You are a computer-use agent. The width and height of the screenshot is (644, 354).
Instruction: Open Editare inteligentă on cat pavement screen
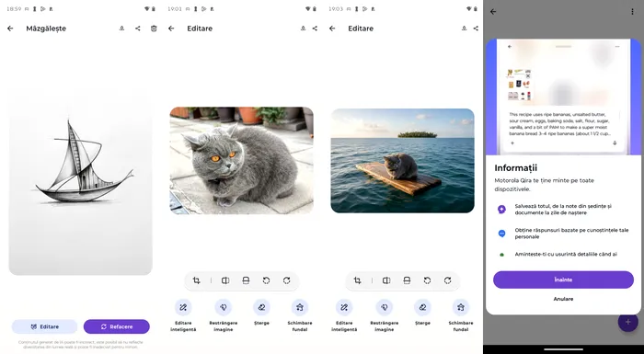pos(183,315)
